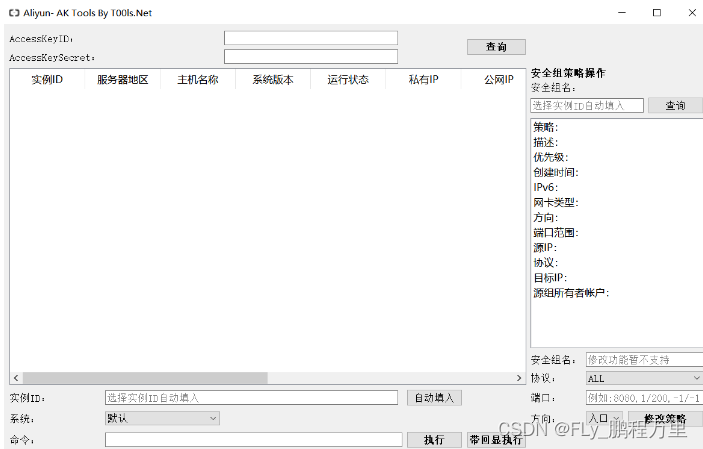This screenshot has height=449, width=703.
Task: Click the 主机名称 column header
Action: click(198, 79)
